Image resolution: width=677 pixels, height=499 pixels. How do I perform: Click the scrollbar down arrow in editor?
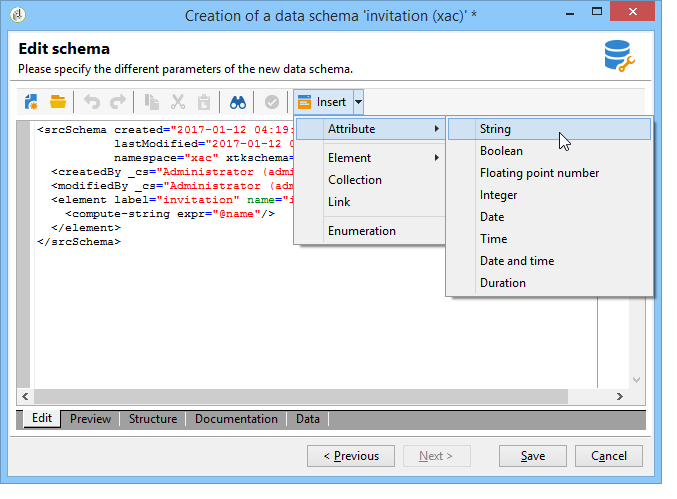[x=635, y=380]
